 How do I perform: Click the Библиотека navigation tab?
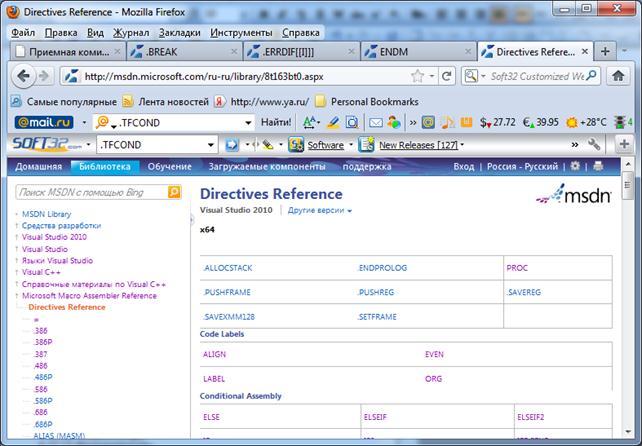[105, 166]
